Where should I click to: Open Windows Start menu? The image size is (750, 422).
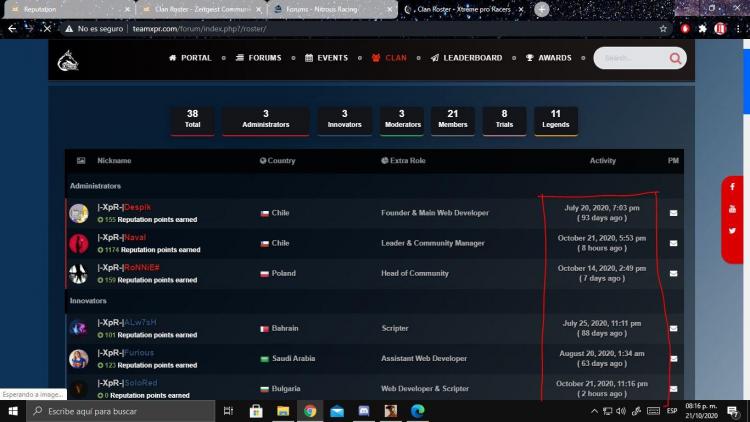(x=12, y=411)
